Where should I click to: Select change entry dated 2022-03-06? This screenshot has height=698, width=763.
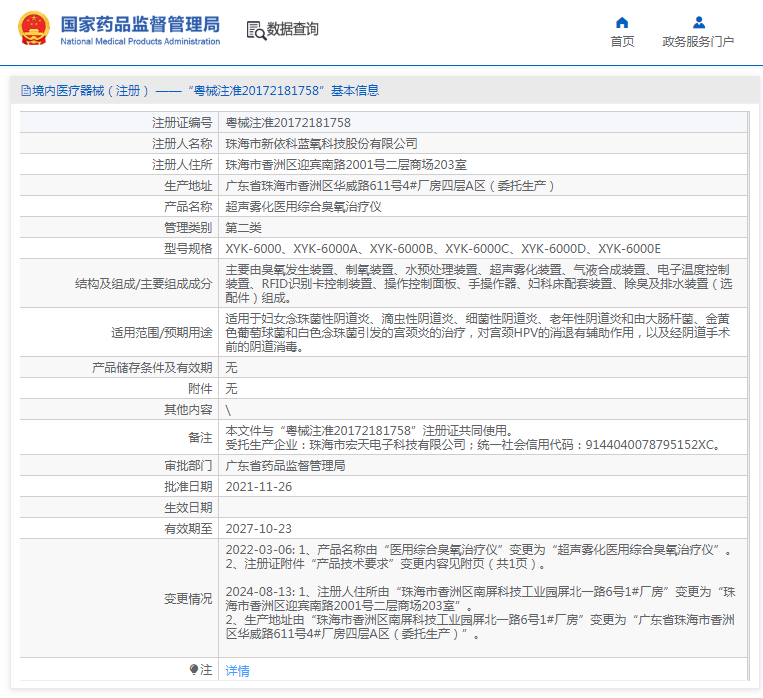tap(479, 556)
